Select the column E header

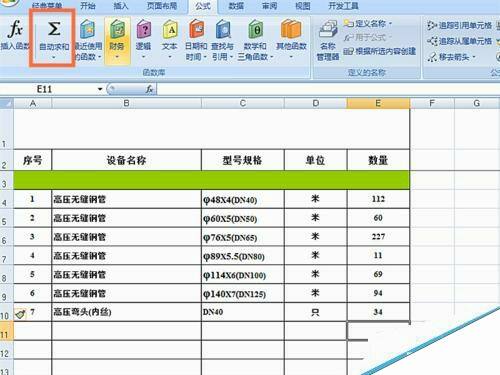click(x=378, y=103)
